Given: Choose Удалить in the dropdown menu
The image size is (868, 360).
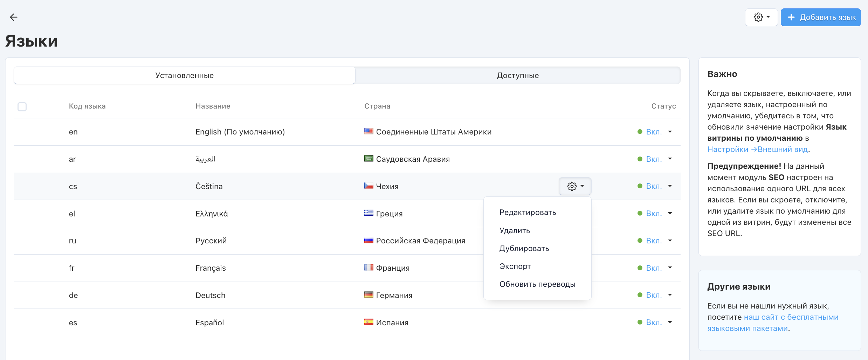Looking at the screenshot, I should click(x=515, y=230).
